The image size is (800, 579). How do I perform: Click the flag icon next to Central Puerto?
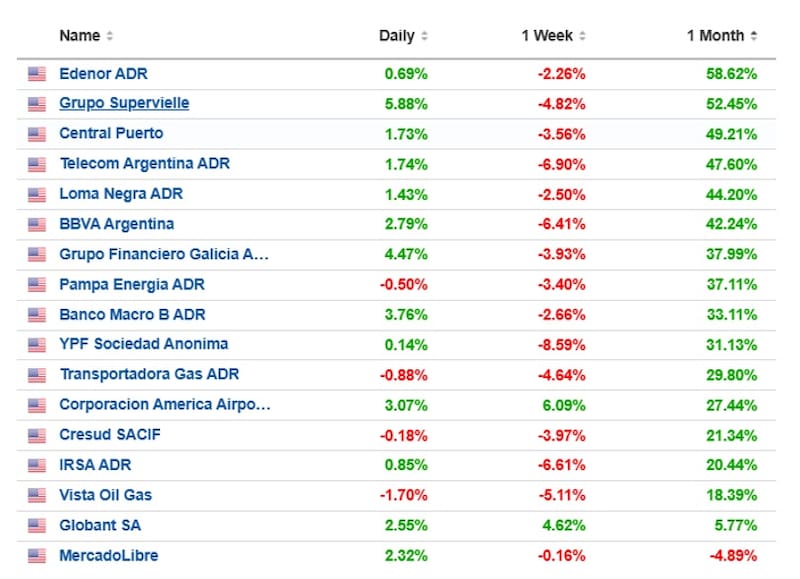[37, 134]
